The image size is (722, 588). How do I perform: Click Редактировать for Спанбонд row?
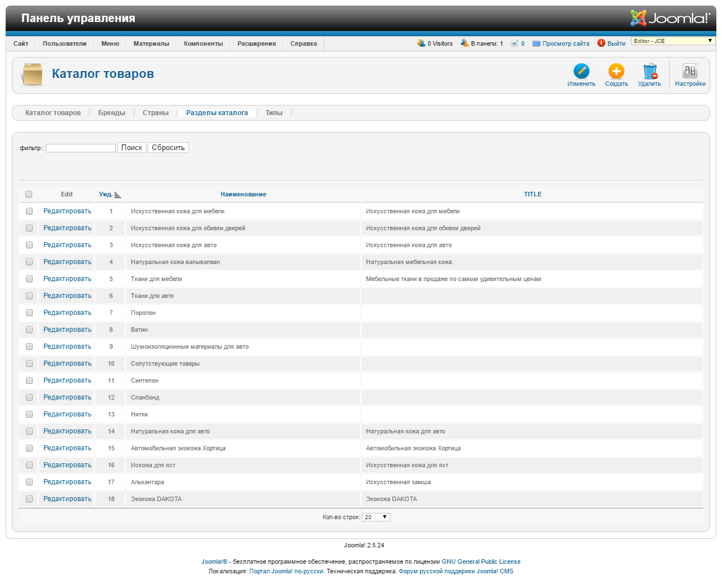coord(67,397)
